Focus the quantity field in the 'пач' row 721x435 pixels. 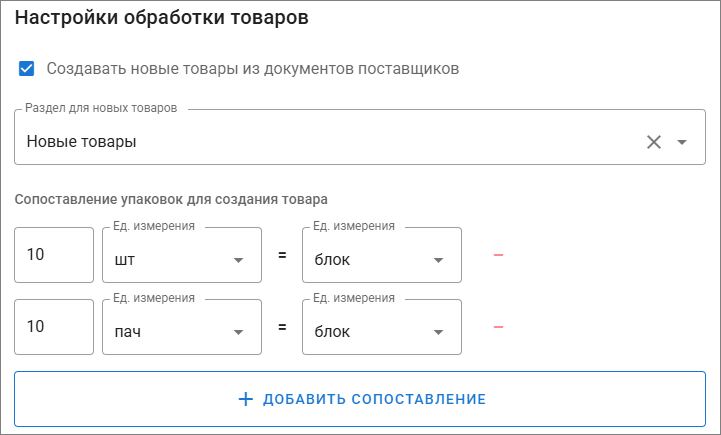click(x=54, y=327)
